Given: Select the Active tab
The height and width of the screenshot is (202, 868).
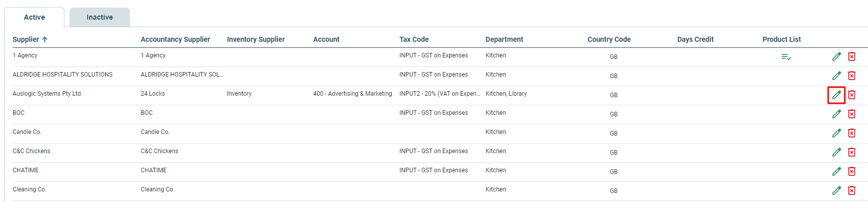Looking at the screenshot, I should pos(34,17).
